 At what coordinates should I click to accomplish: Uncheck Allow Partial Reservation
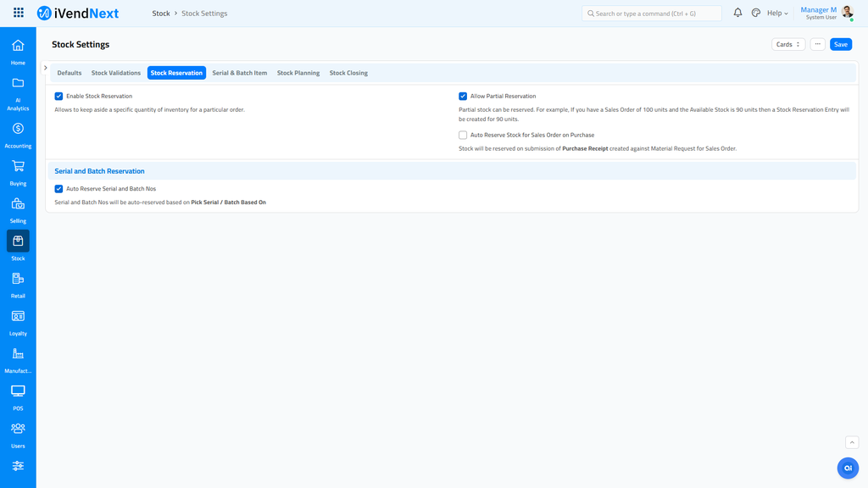pyautogui.click(x=463, y=97)
